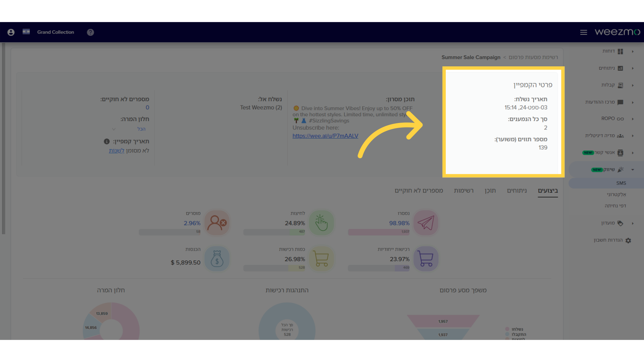Click the לחיצות progress bar
This screenshot has height=362, width=644.
[274, 232]
